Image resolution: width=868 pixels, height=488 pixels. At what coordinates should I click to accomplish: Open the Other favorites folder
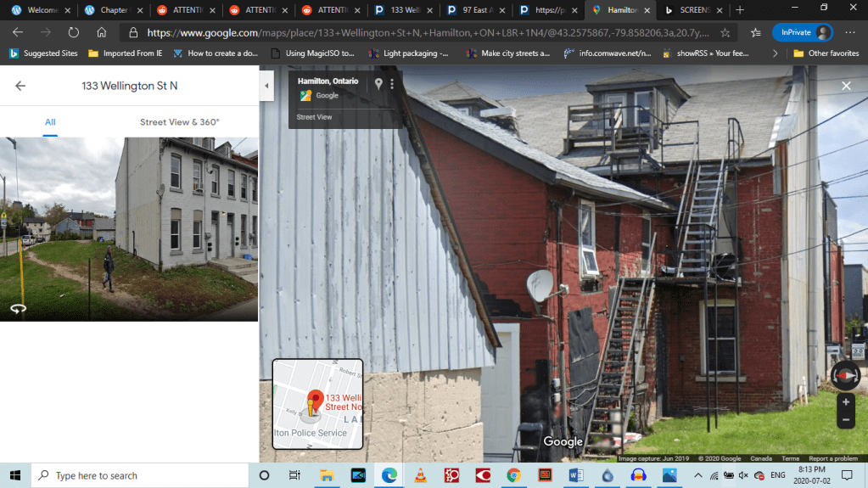[x=826, y=53]
